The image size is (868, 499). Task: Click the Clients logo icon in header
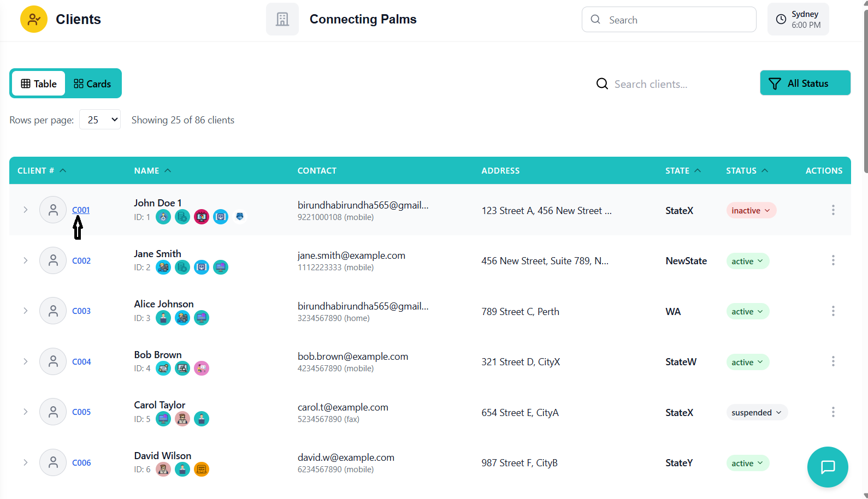34,20
